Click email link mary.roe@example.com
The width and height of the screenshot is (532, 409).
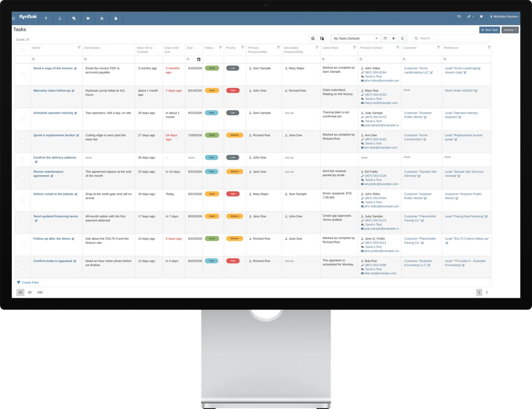(x=381, y=103)
